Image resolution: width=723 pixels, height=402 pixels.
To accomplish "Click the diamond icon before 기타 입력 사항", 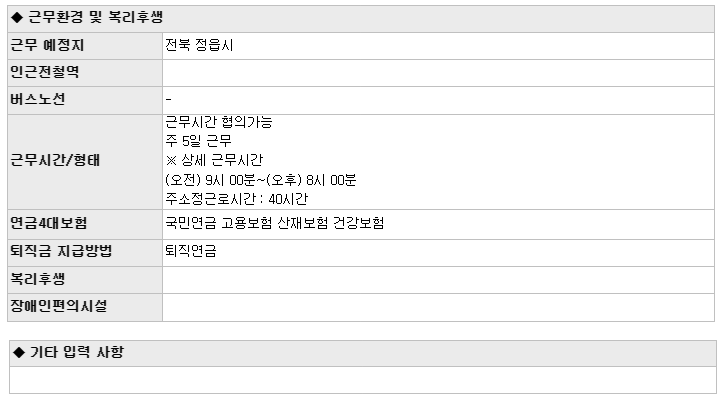I will pos(19,353).
